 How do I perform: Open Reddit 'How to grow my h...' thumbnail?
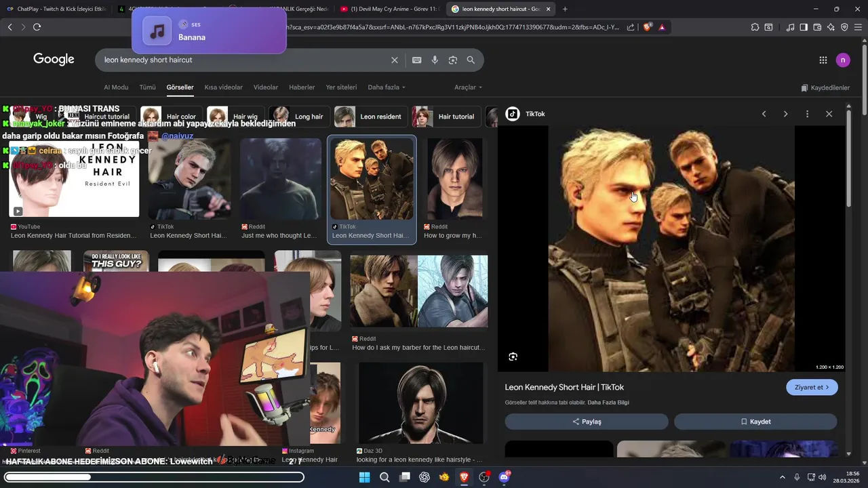click(455, 179)
